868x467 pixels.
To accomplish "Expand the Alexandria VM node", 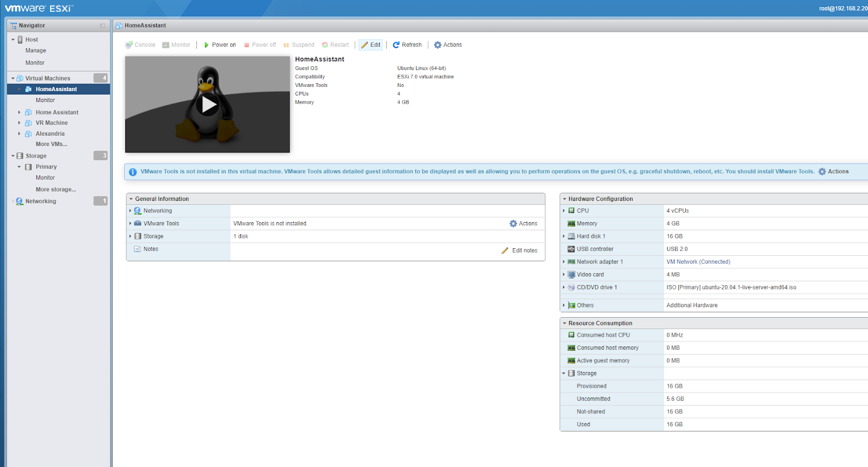I will 20,134.
